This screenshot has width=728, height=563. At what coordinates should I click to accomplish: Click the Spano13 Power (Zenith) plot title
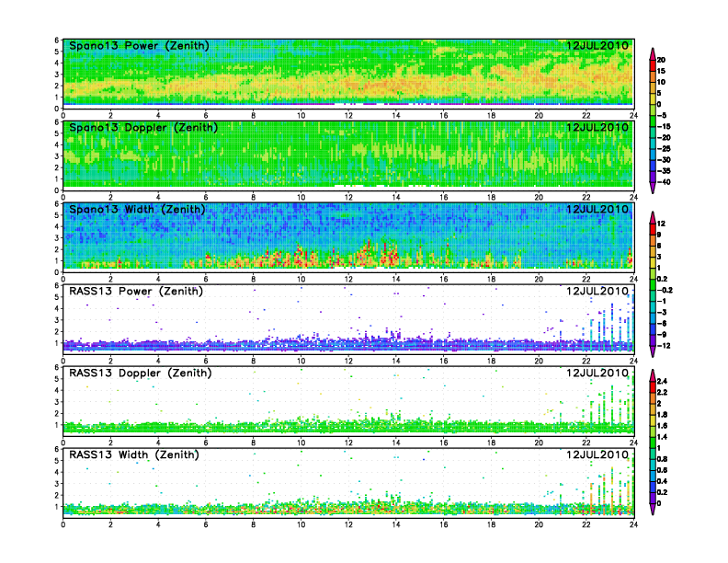(x=139, y=45)
